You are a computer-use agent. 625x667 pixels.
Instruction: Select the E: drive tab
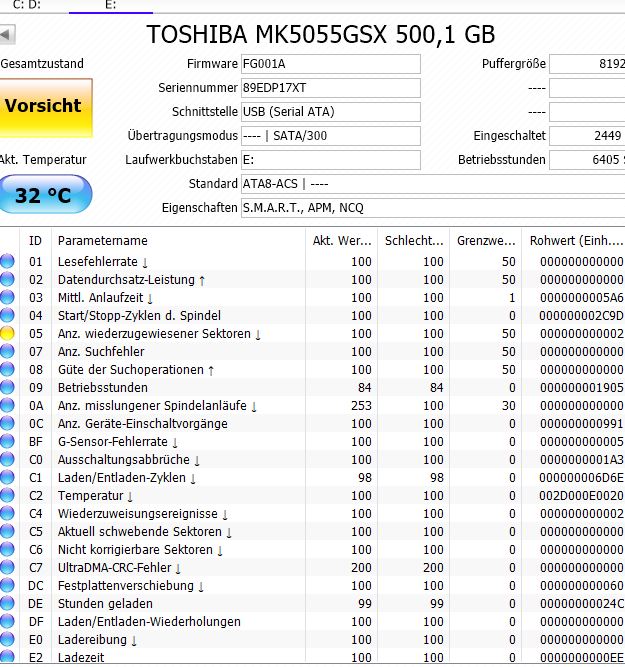coord(111,6)
